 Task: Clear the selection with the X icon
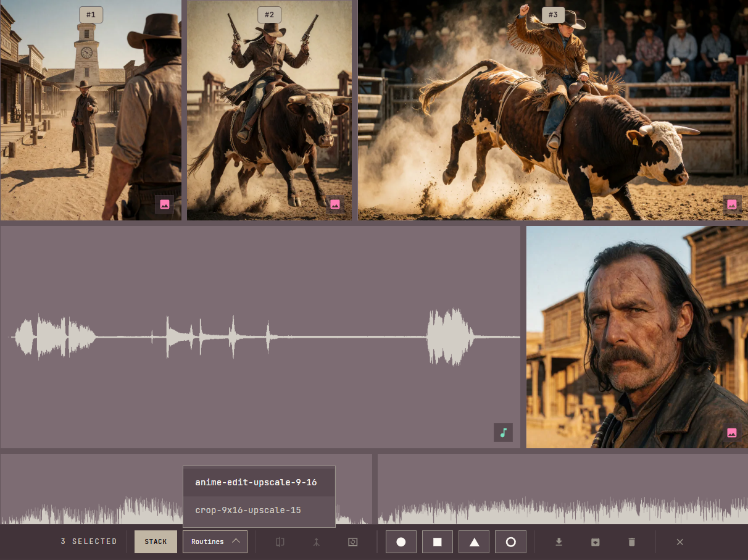[680, 541]
